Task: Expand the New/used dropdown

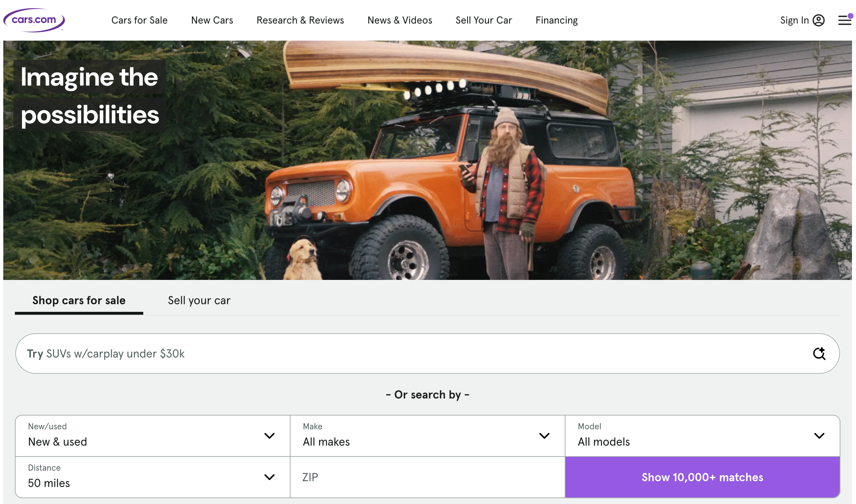Action: 152,435
